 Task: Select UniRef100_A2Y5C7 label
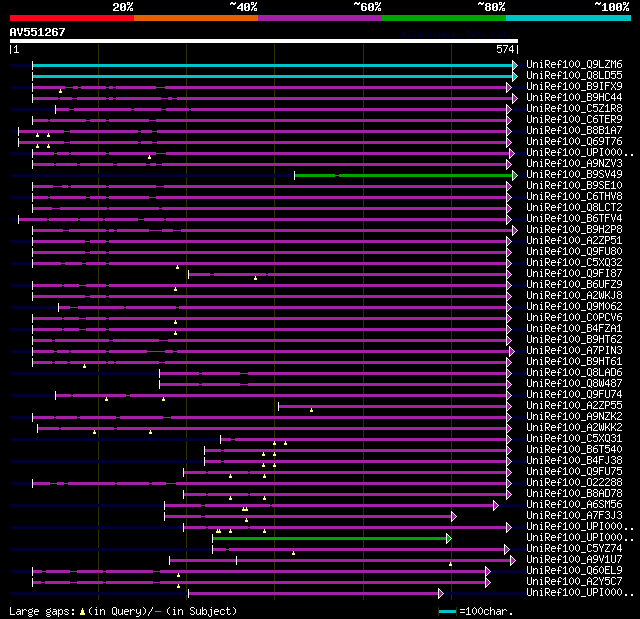(574, 582)
